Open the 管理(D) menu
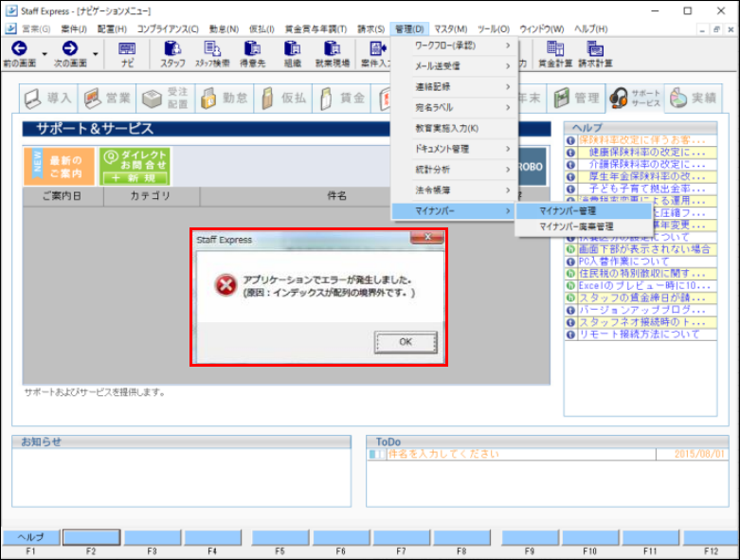 coord(409,29)
